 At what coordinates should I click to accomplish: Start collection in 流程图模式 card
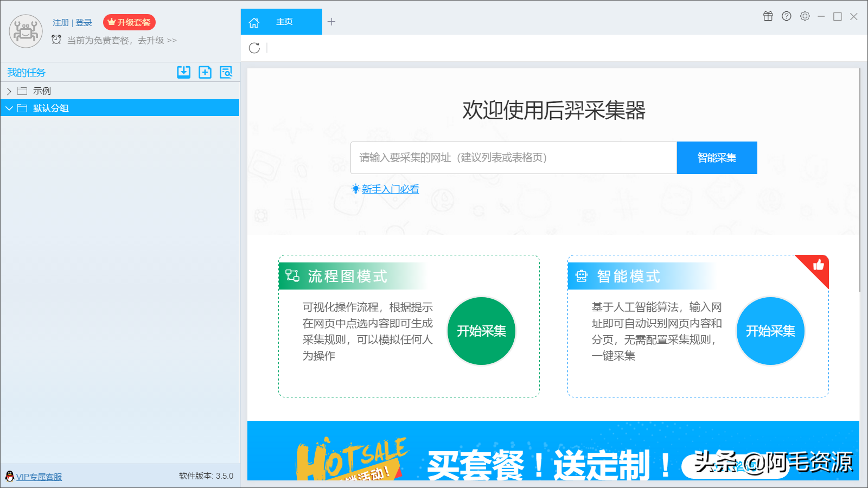coord(481,331)
